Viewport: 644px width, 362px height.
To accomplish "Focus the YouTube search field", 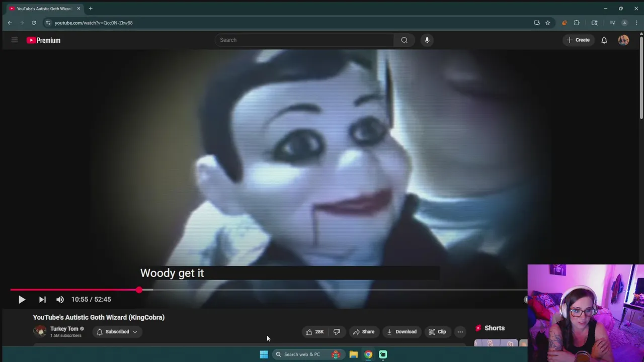I will [304, 40].
